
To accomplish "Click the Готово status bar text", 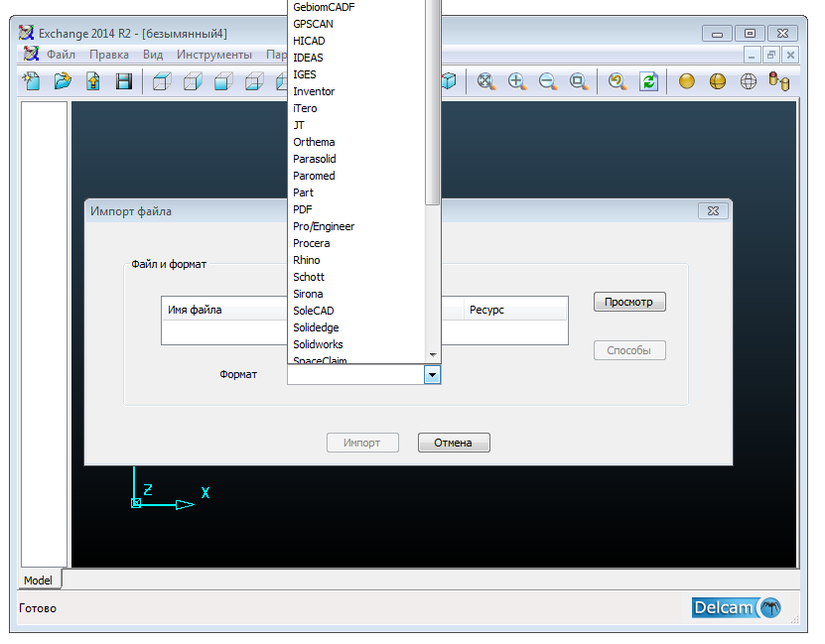I will (38, 608).
